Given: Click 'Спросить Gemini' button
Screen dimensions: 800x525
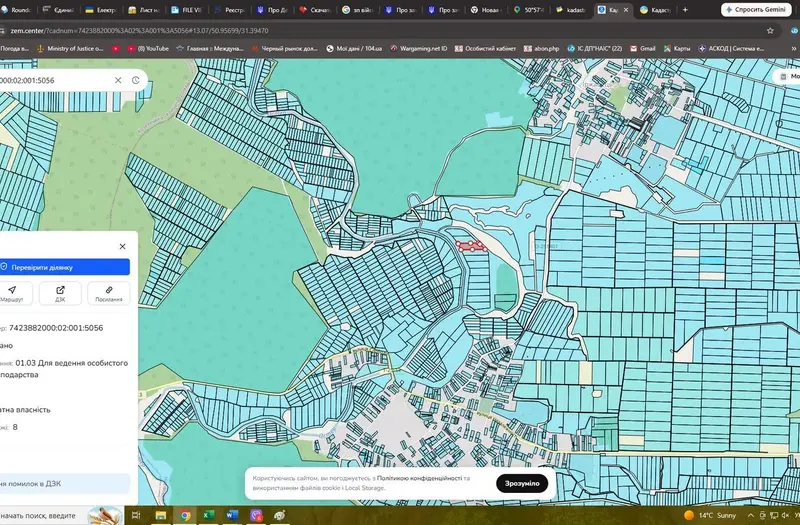Looking at the screenshot, I should (x=756, y=9).
